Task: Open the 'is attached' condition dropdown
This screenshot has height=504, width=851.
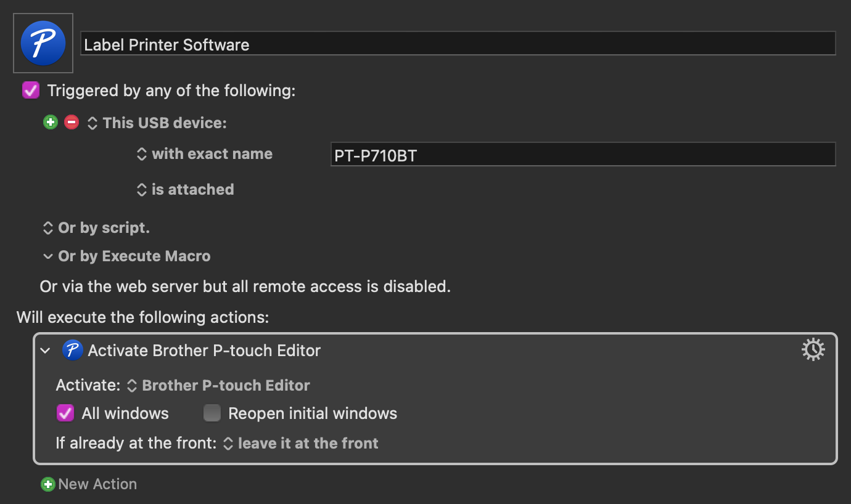Action: [142, 189]
